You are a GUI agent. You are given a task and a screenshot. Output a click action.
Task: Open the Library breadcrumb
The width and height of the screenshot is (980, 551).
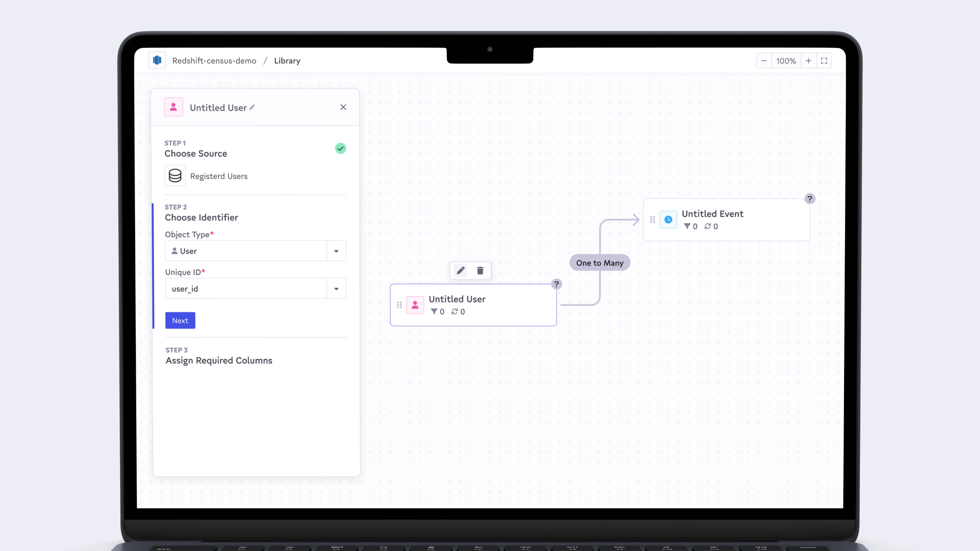pos(287,61)
